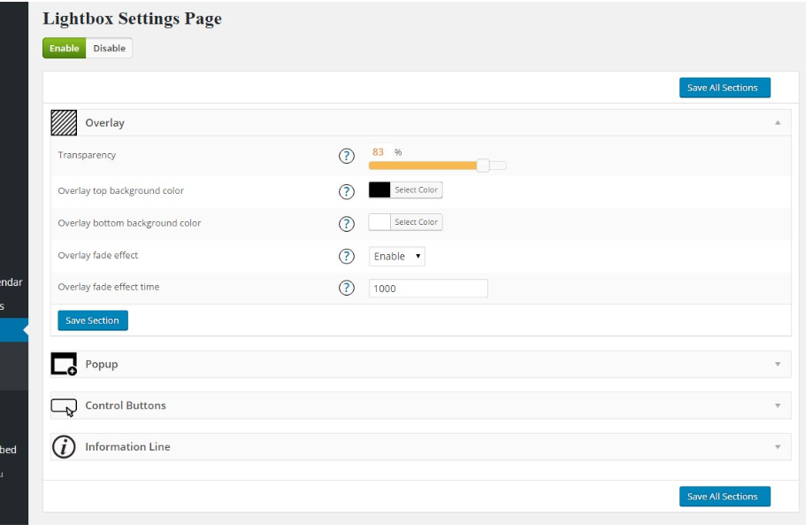Click the Information Line info icon
Screen dimensions: 812x532
[x=65, y=447]
